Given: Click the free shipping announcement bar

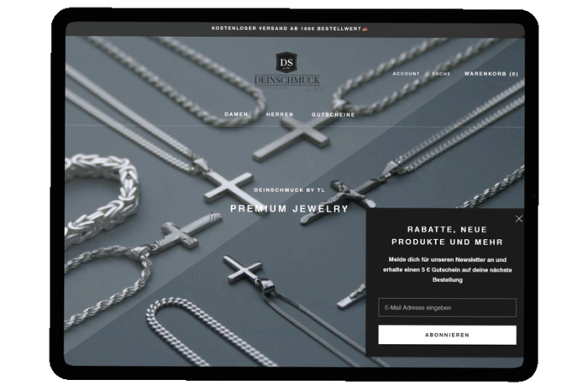Looking at the screenshot, I should click(x=295, y=29).
